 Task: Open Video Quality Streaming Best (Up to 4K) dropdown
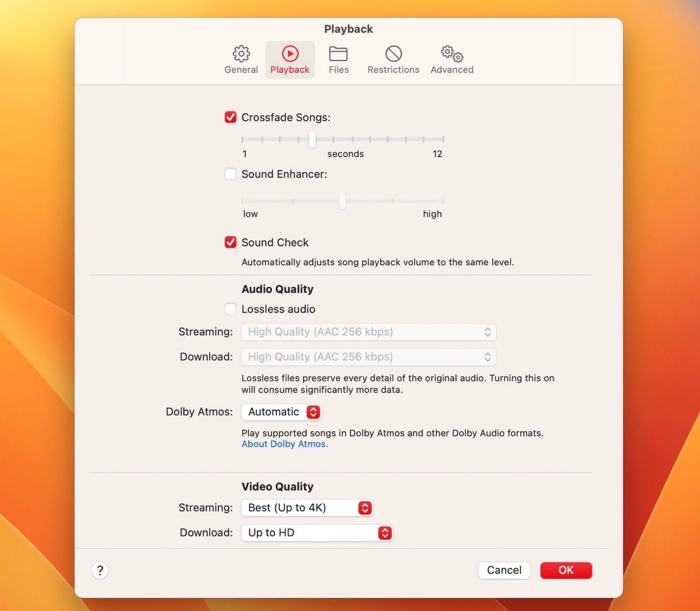pyautogui.click(x=307, y=508)
